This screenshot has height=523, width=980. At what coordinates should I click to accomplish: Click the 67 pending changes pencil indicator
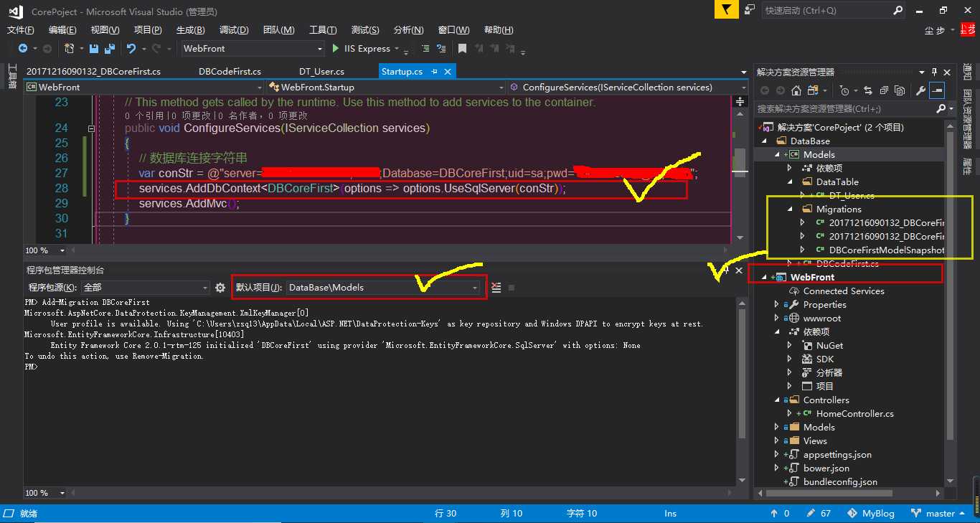(819, 514)
